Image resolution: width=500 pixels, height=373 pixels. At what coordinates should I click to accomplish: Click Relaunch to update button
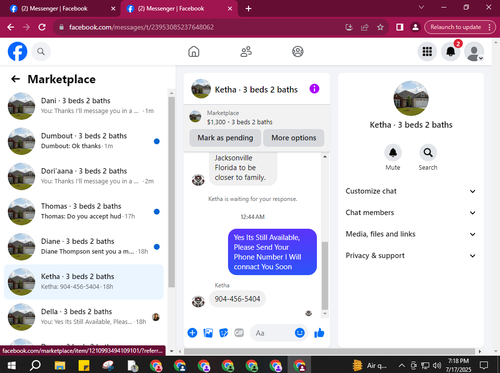click(456, 27)
